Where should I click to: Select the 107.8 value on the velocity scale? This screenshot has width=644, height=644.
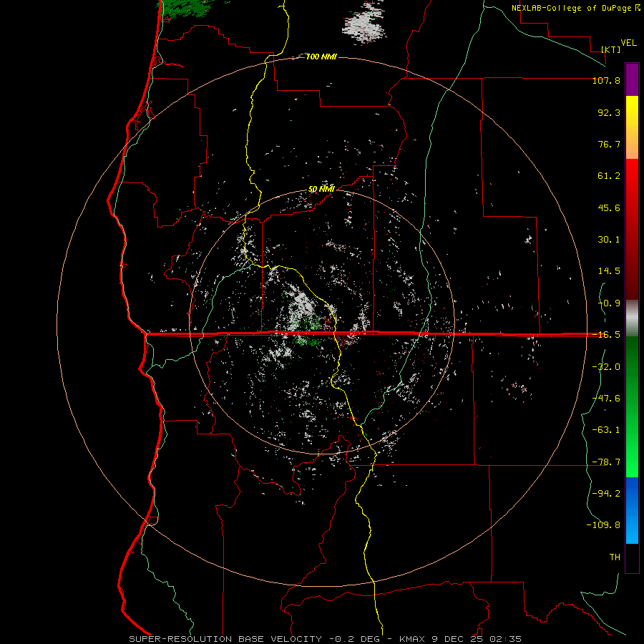pos(606,80)
